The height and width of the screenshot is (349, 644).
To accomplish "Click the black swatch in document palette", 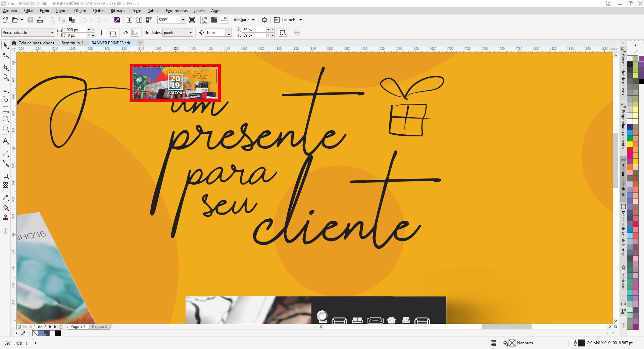I will click(58, 333).
